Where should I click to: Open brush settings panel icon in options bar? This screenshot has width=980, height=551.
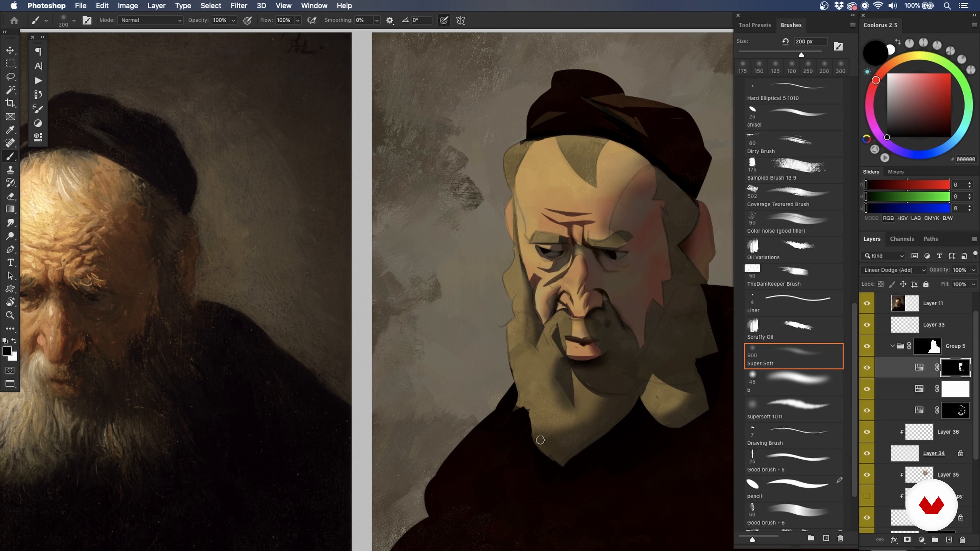87,20
